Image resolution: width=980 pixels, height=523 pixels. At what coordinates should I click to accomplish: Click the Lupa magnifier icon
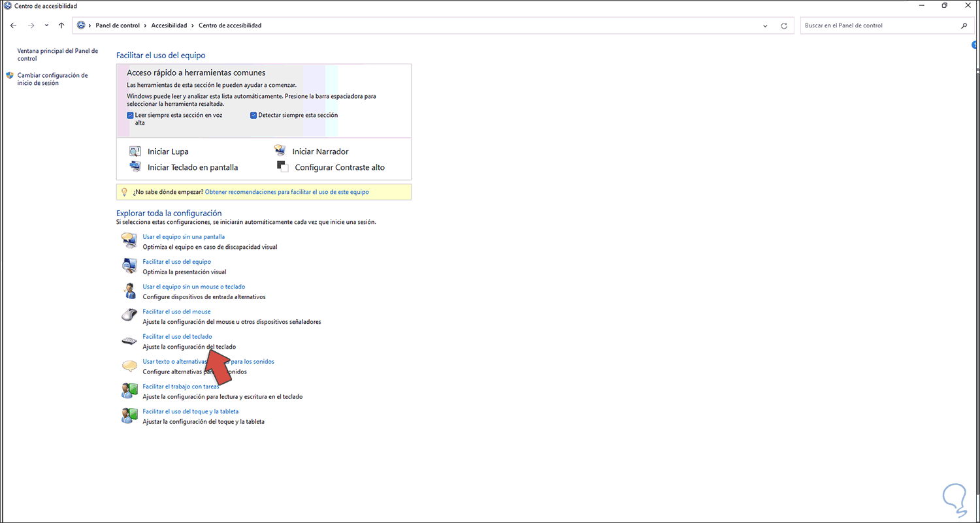(x=135, y=151)
